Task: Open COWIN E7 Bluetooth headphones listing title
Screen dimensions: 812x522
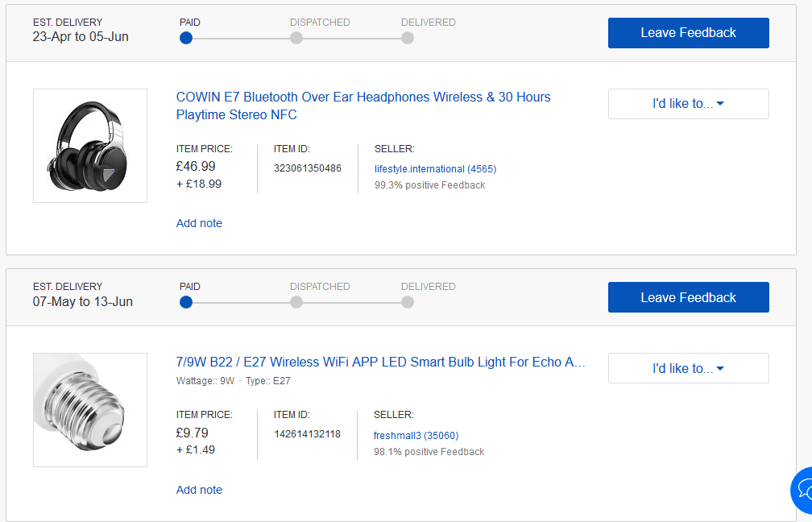Action: [x=363, y=106]
